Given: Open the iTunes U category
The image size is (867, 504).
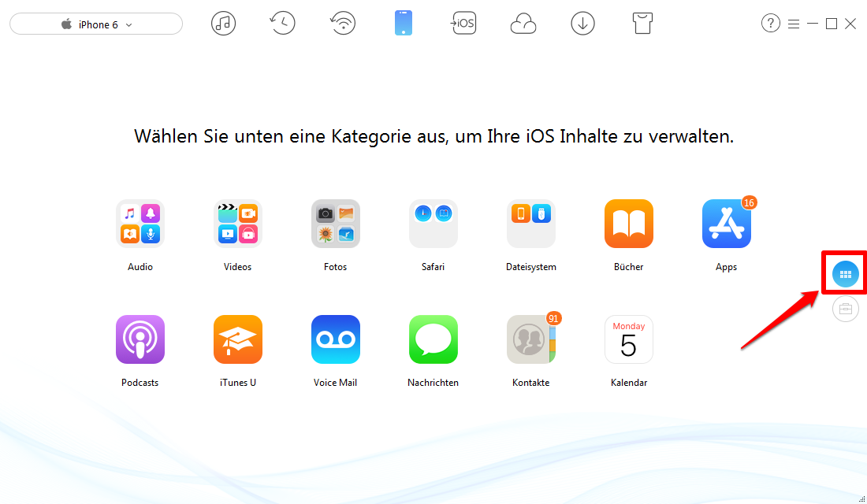Looking at the screenshot, I should coord(238,339).
